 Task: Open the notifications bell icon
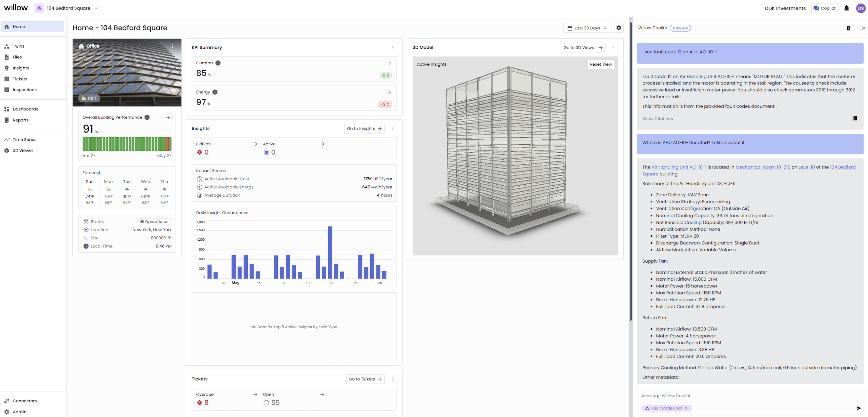[846, 8]
